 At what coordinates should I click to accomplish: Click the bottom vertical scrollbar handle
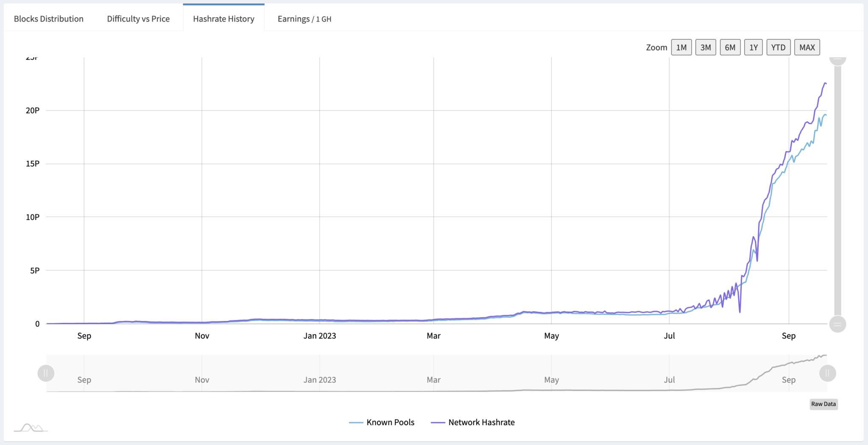pos(837,324)
